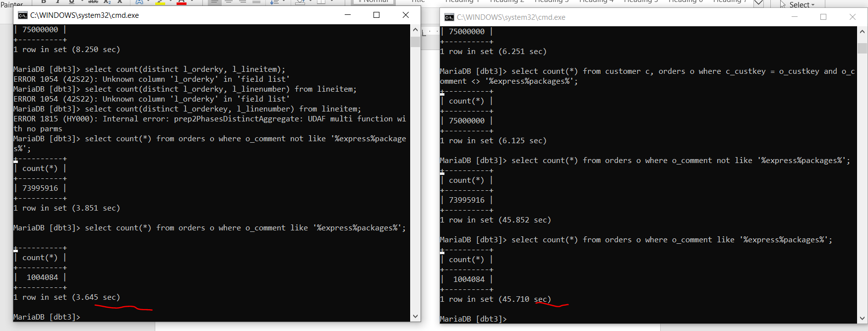Maximize the right cmd.exe window

[x=823, y=17]
